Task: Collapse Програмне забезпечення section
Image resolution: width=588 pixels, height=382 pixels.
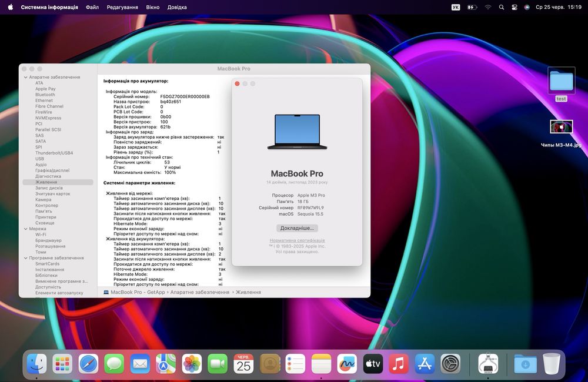Action: (x=25, y=258)
